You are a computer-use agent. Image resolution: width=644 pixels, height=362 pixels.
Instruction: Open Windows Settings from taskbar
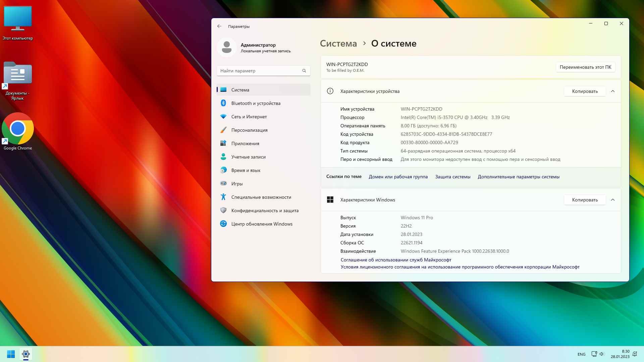[25, 354]
